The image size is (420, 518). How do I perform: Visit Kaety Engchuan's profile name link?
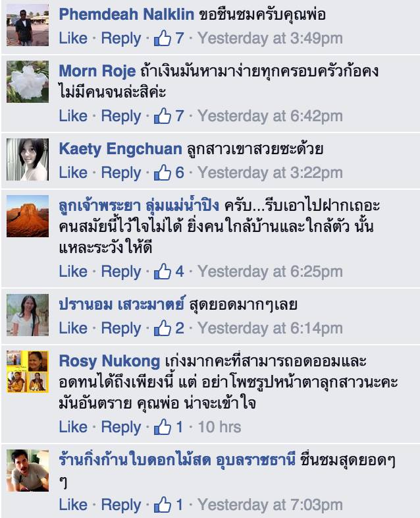120,149
